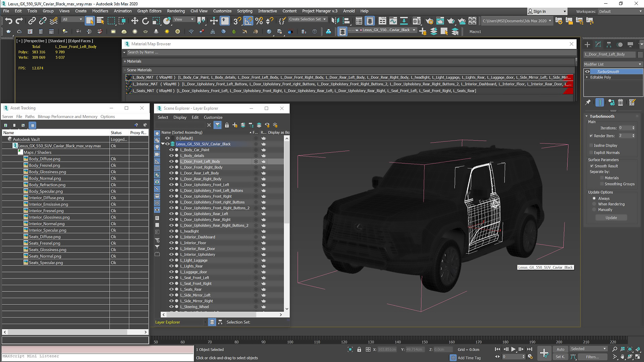Collapse the Lexus_GX_550_SUV_Caviar_Black layer
The height and width of the screenshot is (362, 644).
click(x=163, y=144)
